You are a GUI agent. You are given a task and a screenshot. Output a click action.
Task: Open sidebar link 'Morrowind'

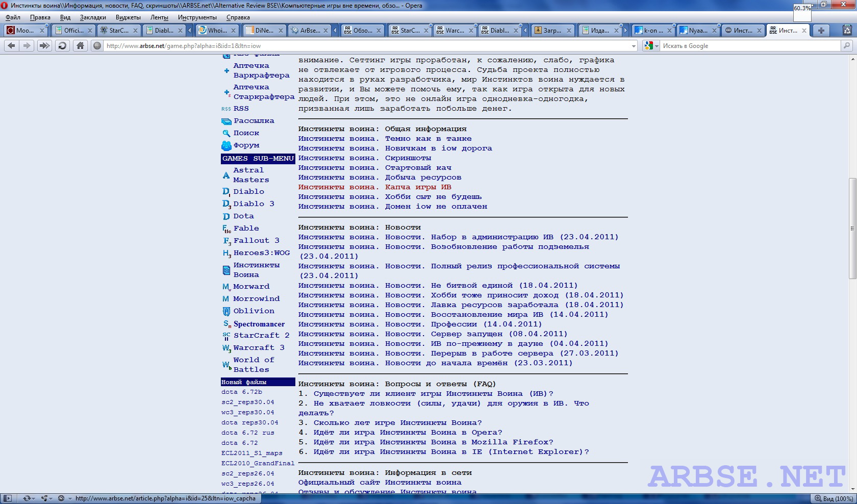pos(257,299)
